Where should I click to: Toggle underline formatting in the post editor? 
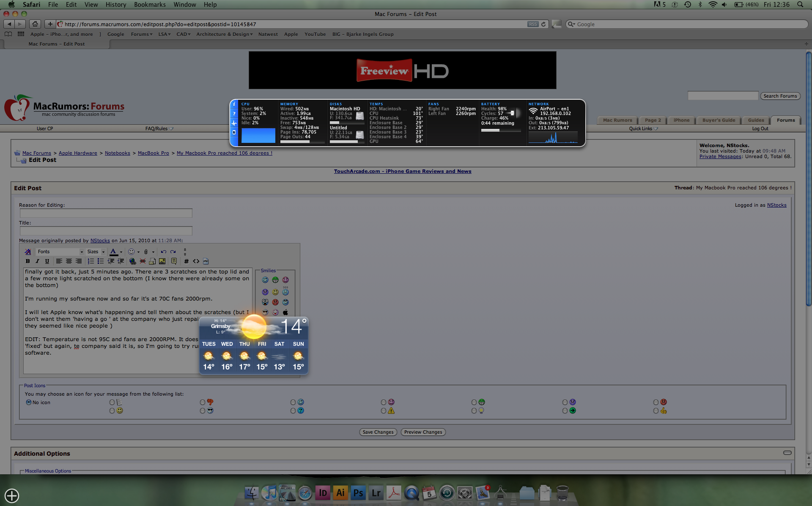pos(47,261)
